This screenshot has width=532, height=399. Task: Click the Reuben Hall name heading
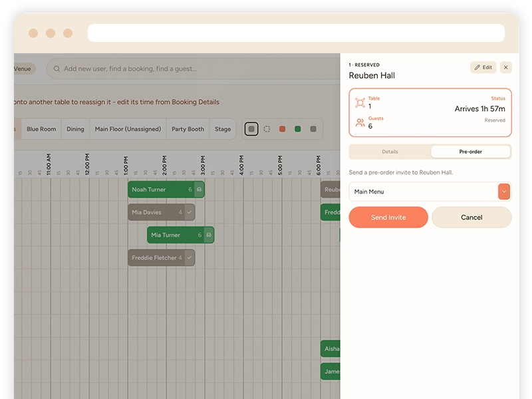[372, 75]
